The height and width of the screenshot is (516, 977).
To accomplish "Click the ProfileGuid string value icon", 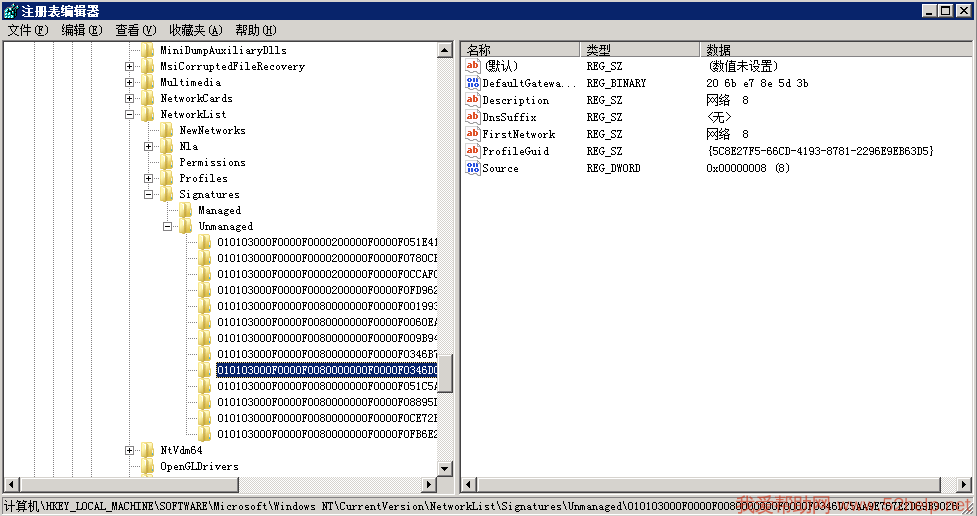I will coord(473,151).
